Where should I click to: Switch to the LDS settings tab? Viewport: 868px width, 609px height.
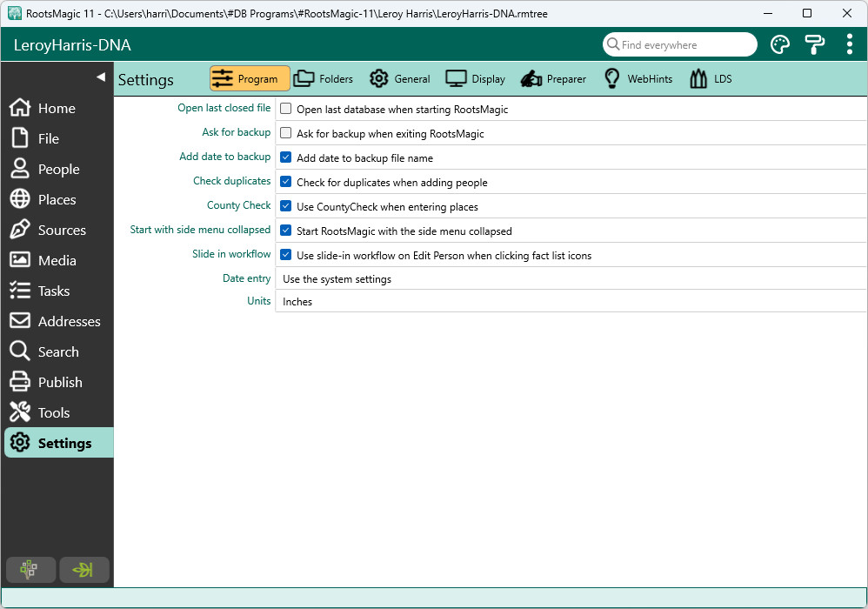click(x=711, y=78)
